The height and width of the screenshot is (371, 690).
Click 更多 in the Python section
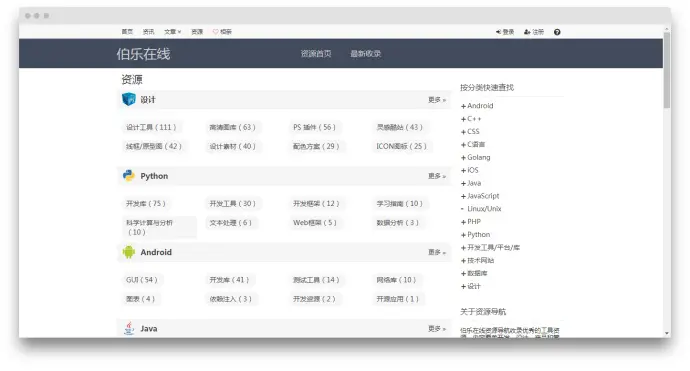click(x=437, y=176)
